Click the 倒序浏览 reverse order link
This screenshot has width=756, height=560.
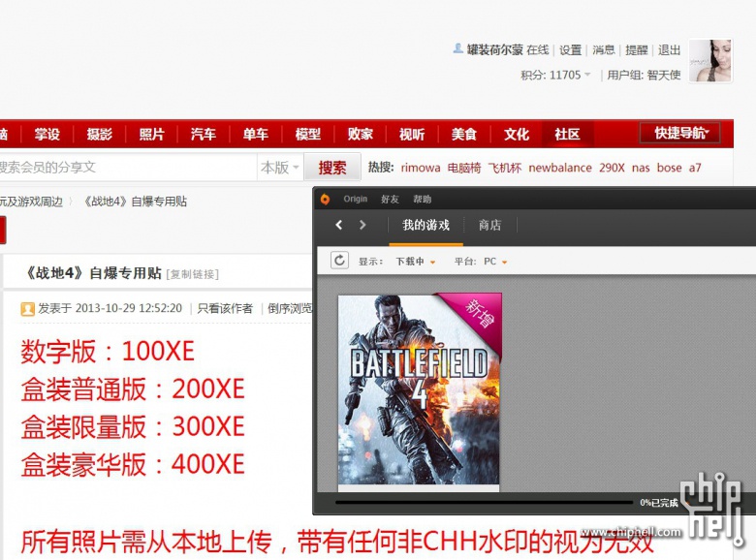290,308
